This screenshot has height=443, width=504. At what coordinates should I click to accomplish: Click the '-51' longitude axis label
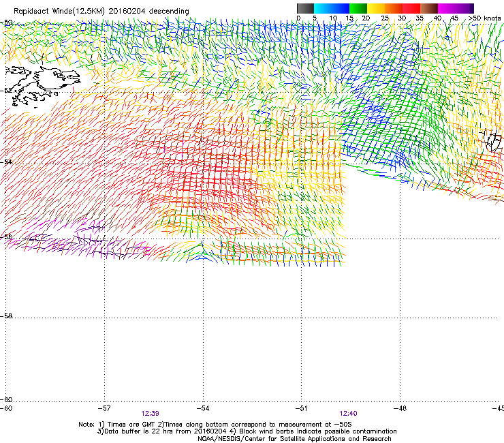(302, 408)
